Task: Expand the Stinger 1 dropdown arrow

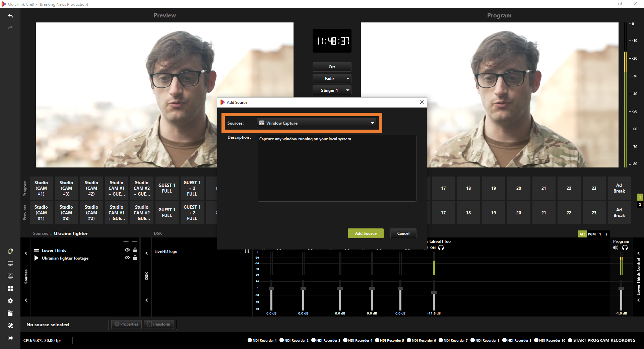Action: tap(348, 90)
